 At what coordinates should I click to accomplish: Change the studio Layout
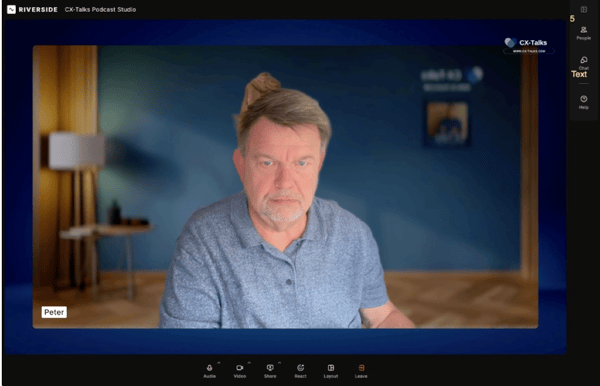(x=331, y=371)
